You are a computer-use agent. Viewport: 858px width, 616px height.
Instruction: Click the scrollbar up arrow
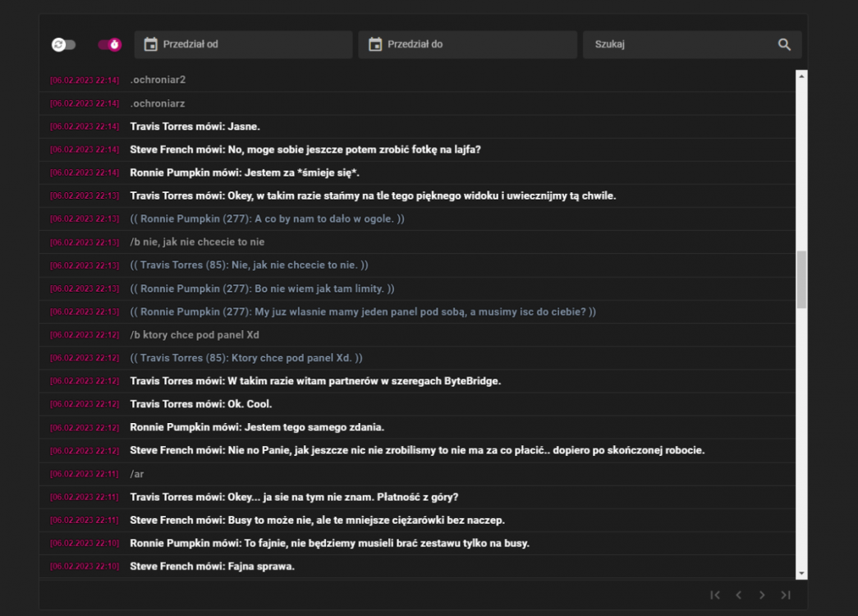pos(801,76)
